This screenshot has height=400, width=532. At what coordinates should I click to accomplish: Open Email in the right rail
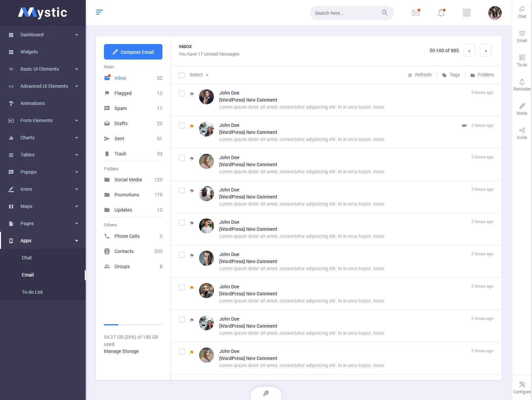pyautogui.click(x=522, y=37)
